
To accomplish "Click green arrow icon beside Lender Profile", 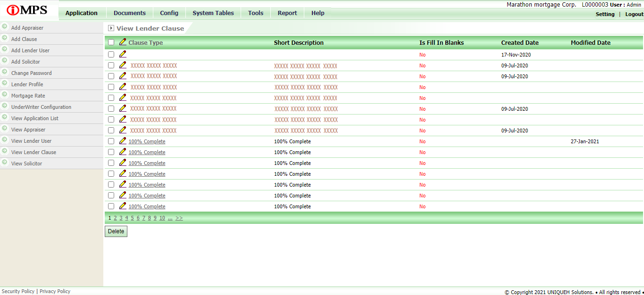I will click(5, 83).
